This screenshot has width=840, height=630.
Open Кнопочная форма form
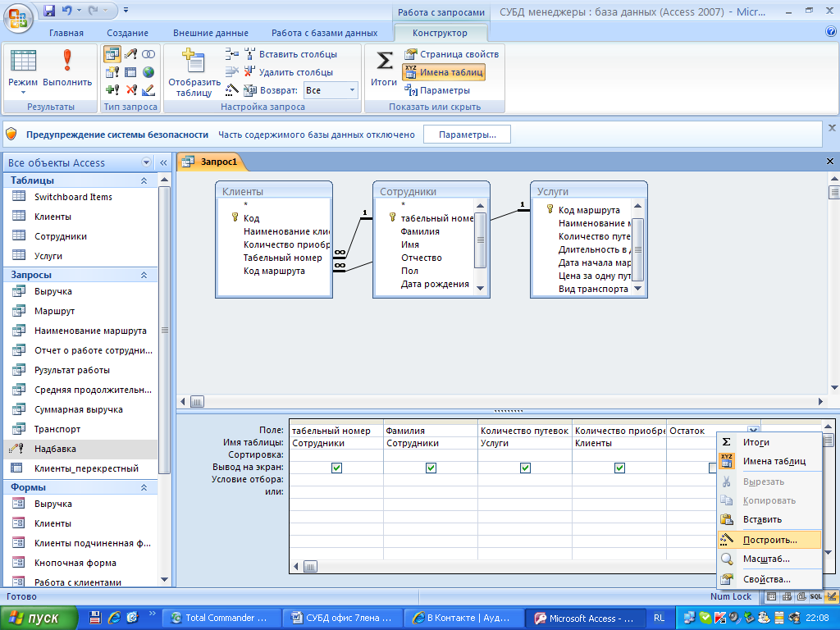click(x=80, y=563)
